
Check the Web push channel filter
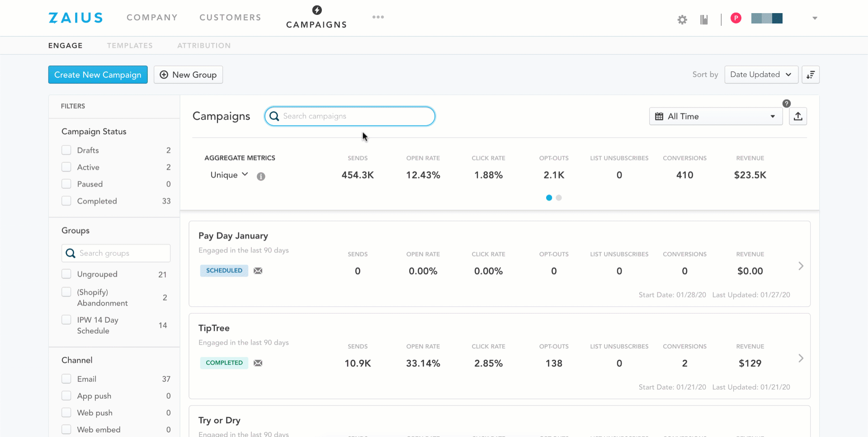pyautogui.click(x=66, y=413)
